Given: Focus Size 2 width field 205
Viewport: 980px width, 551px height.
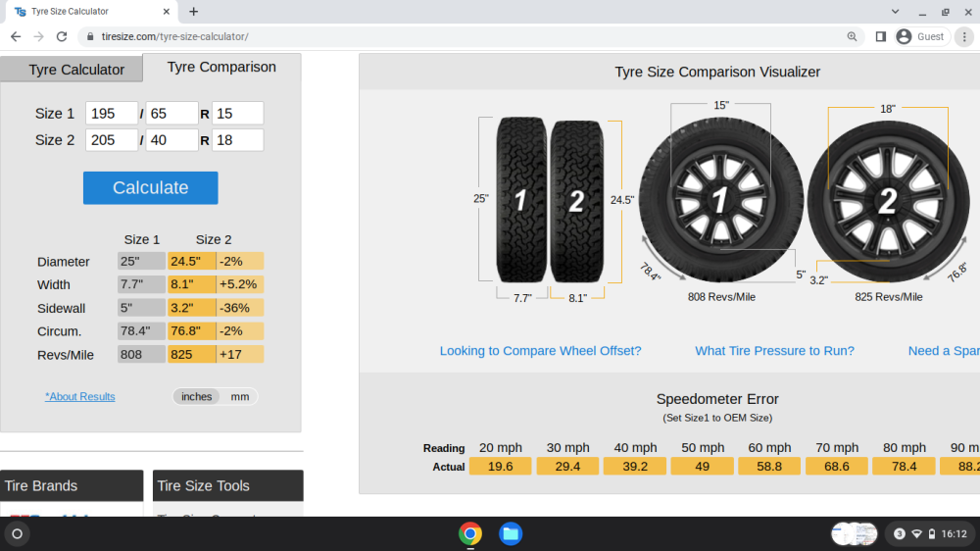Looking at the screenshot, I should click(112, 140).
